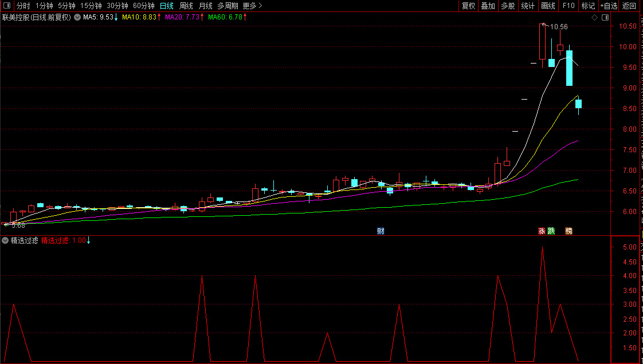The image size is (643, 364).
Task: Click the 画线 drawing tools button
Action: click(548, 6)
